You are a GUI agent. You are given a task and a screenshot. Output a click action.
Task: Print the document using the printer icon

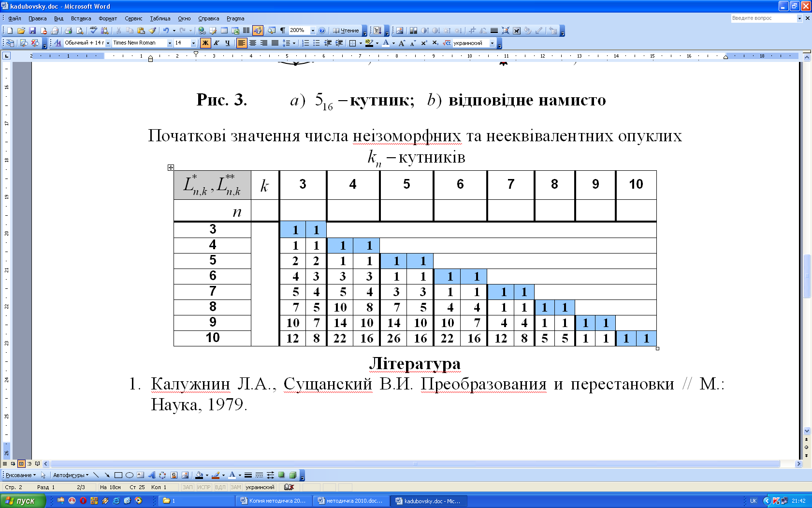pos(69,30)
